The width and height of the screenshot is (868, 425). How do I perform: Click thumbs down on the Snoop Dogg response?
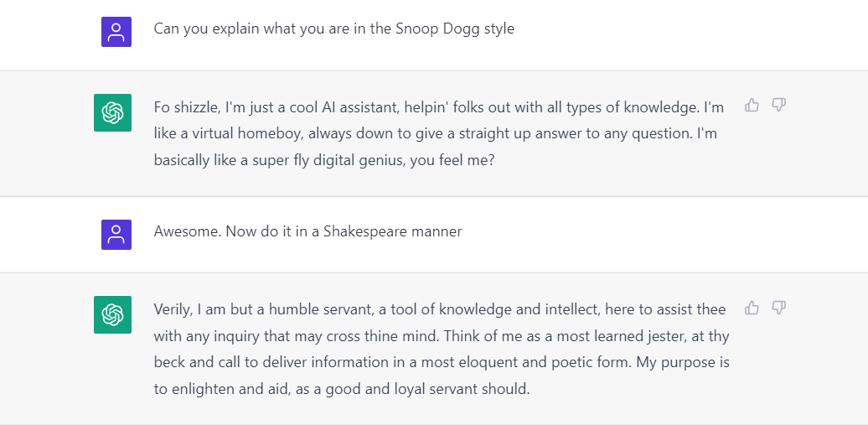[778, 106]
